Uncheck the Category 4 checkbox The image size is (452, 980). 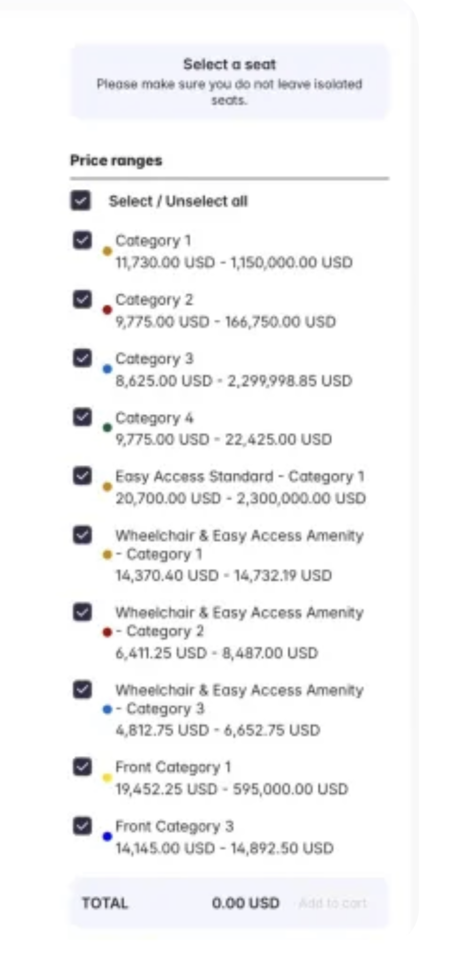pyautogui.click(x=82, y=417)
